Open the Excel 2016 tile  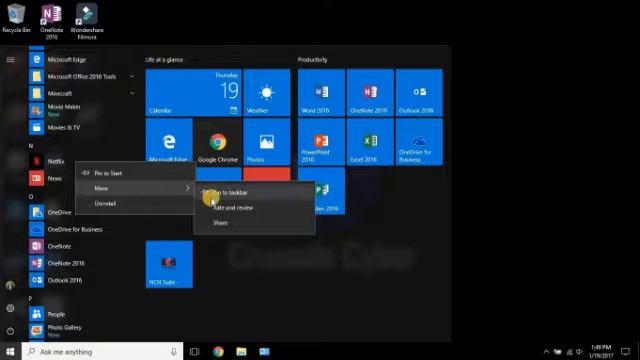tap(370, 142)
